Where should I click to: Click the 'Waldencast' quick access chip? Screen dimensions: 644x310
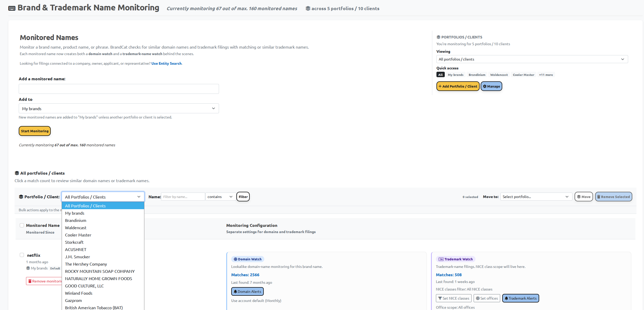[499, 75]
